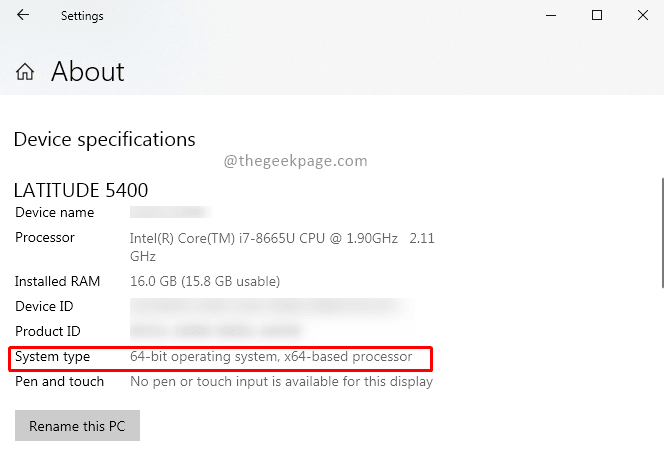The width and height of the screenshot is (664, 456).
Task: Maximize the Settings window
Action: [597, 16]
